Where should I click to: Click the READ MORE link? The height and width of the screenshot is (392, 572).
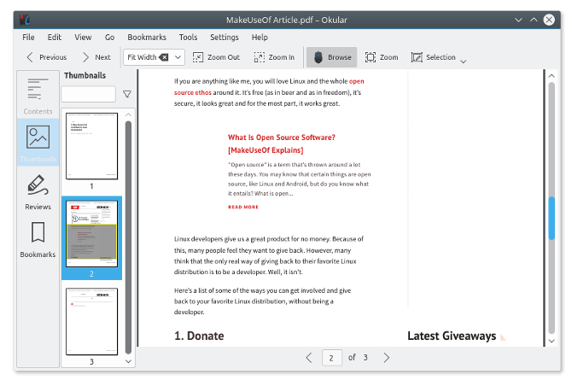point(243,207)
